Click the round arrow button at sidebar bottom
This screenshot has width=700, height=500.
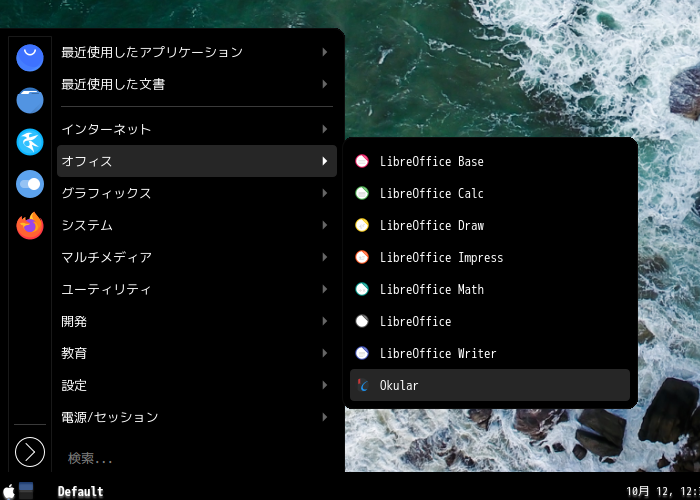pos(30,452)
